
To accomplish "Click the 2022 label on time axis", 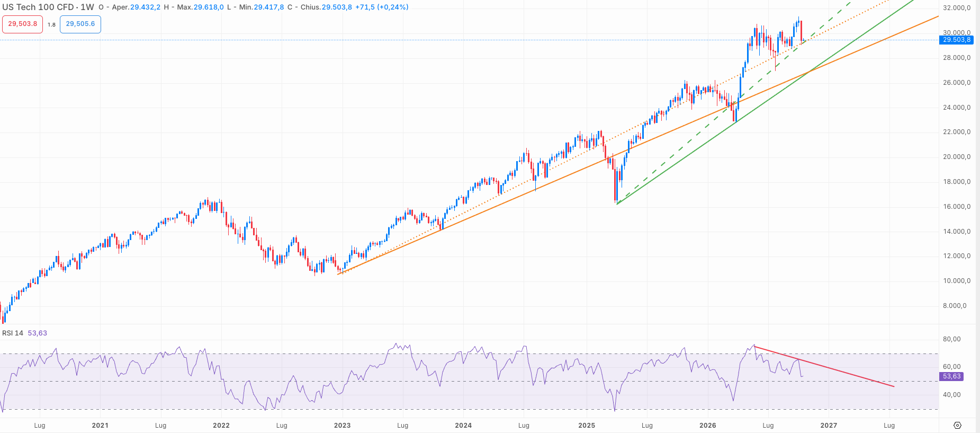I will point(221,426).
